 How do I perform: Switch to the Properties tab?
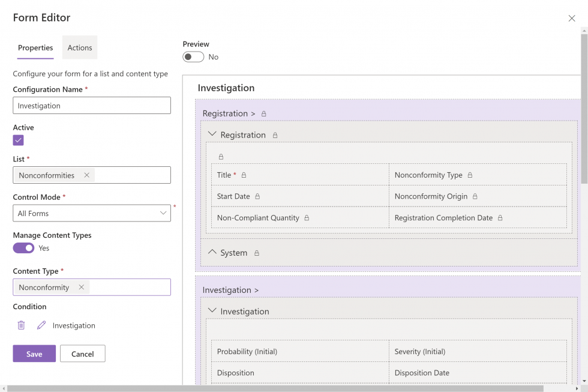point(35,47)
